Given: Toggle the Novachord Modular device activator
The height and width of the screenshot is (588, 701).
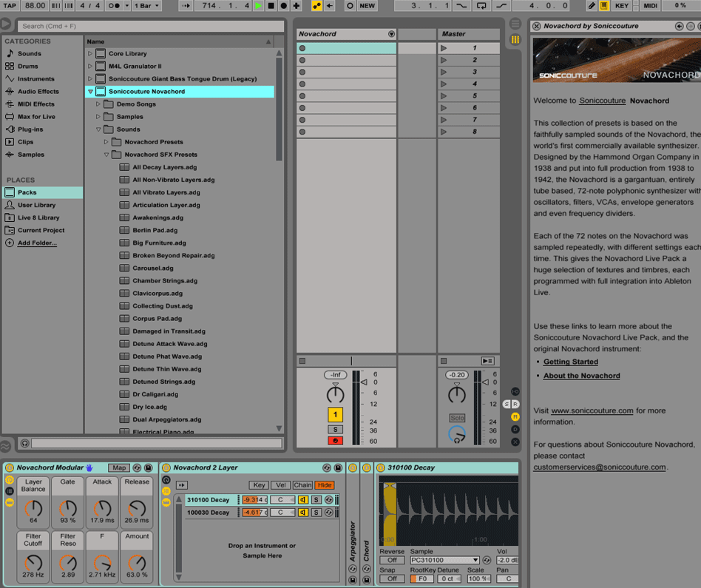Looking at the screenshot, I should tap(10, 467).
